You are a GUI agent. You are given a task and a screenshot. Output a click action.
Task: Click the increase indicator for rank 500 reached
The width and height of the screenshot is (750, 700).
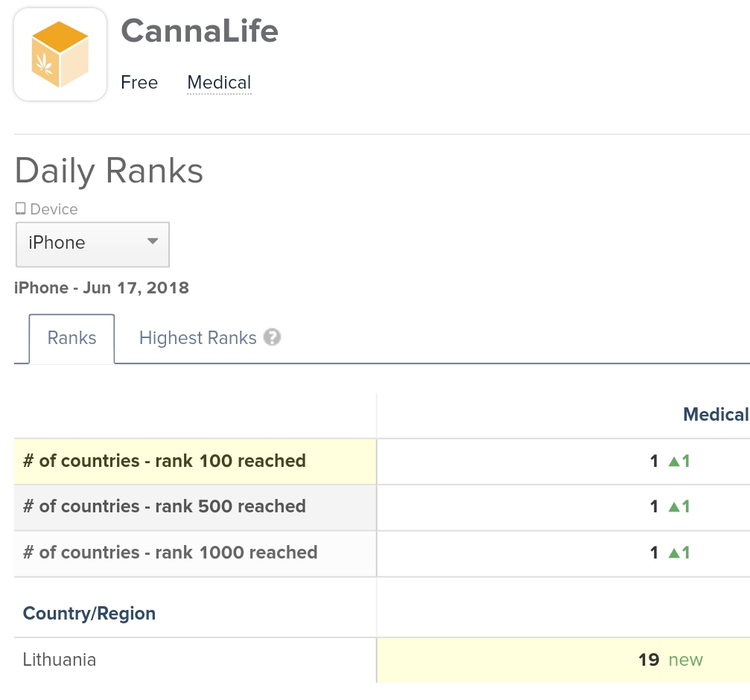672,506
